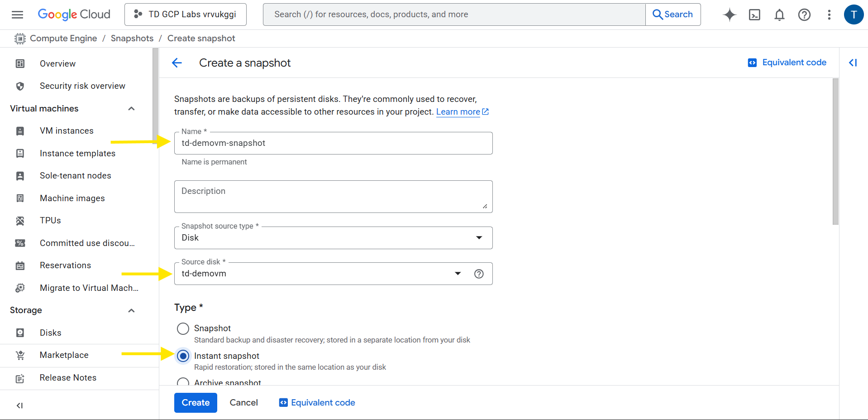The image size is (868, 420).
Task: Select the Snapshot type radio button
Action: coord(183,328)
